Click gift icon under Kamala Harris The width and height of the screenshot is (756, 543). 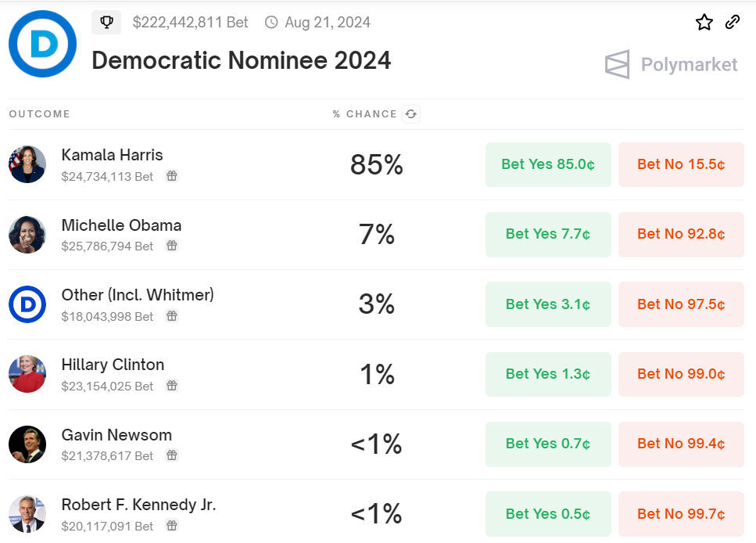(x=172, y=176)
